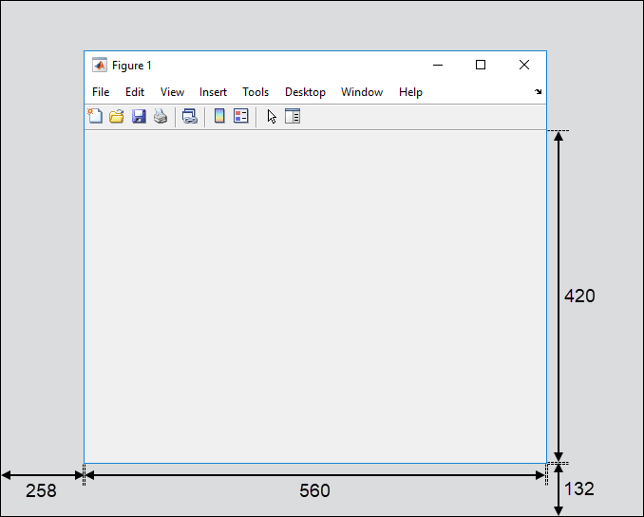Image resolution: width=644 pixels, height=517 pixels.
Task: Insert a legend using the toolbar icon
Action: click(x=241, y=116)
